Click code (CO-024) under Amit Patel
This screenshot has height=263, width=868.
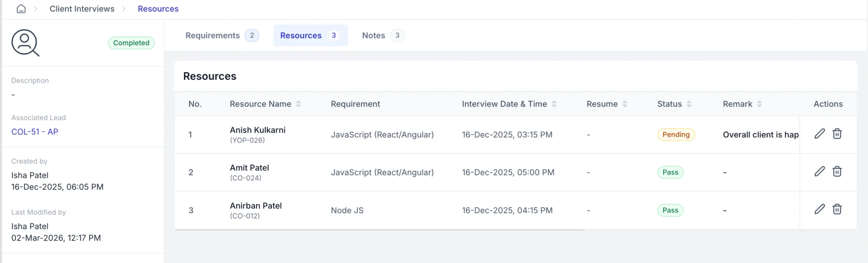pos(245,178)
